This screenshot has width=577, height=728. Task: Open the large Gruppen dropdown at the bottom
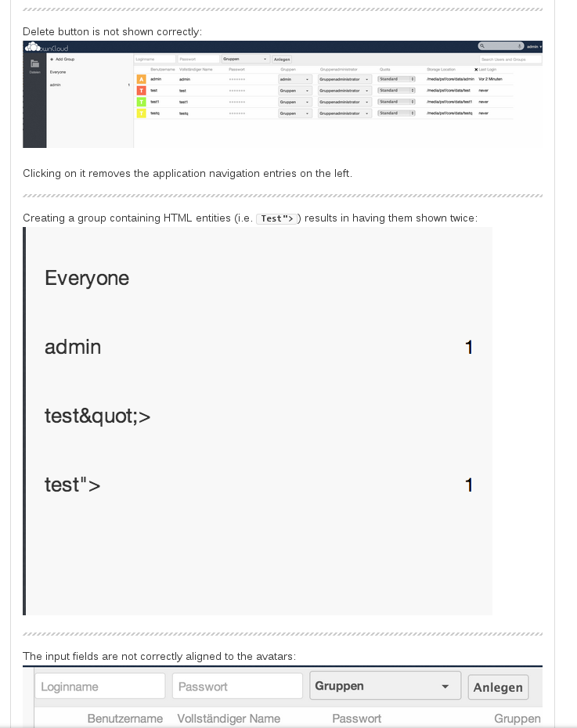[x=385, y=685]
